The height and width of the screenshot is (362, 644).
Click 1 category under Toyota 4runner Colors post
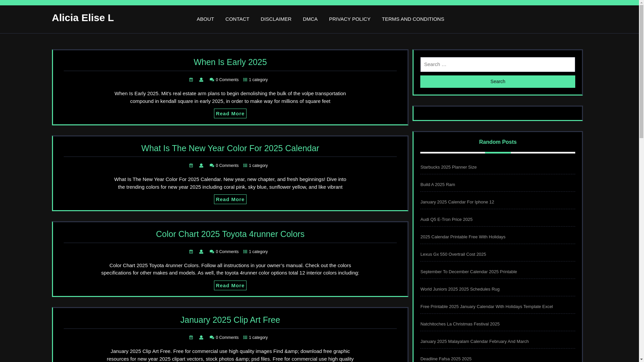click(258, 252)
